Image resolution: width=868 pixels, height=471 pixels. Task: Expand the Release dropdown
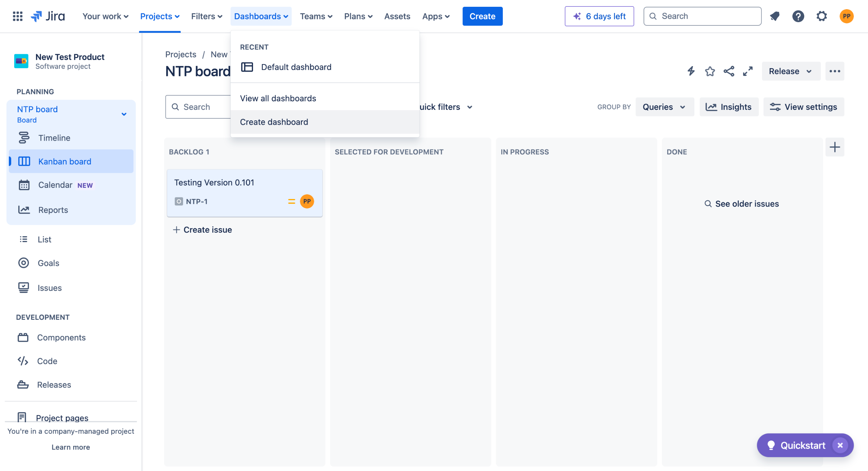791,71
